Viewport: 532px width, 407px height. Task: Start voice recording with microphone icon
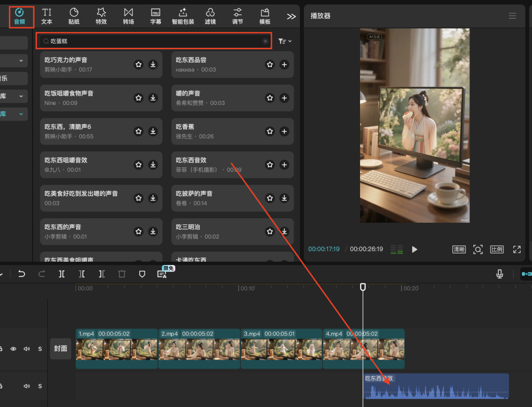[499, 274]
